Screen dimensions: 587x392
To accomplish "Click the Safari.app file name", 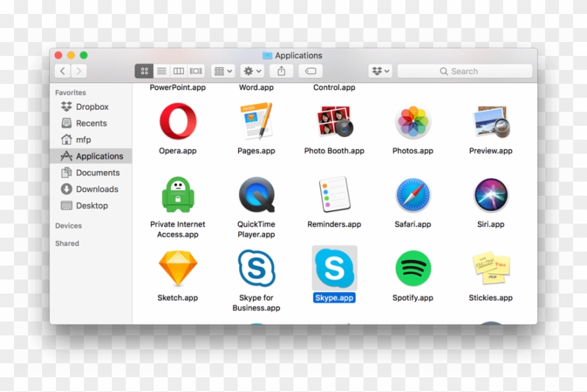I will coord(413,224).
